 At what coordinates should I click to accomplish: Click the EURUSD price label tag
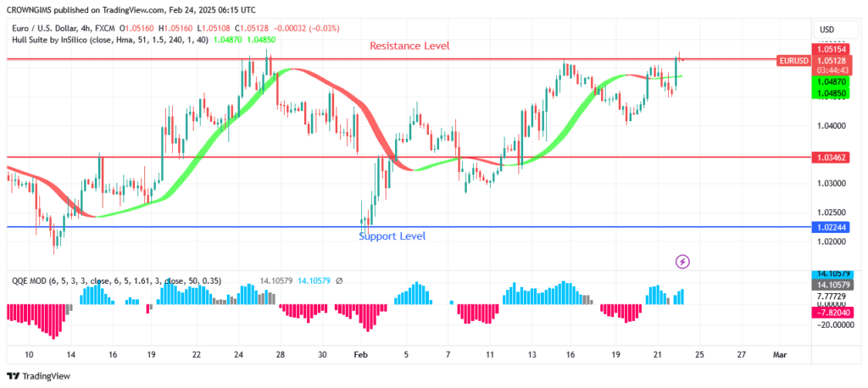(793, 61)
